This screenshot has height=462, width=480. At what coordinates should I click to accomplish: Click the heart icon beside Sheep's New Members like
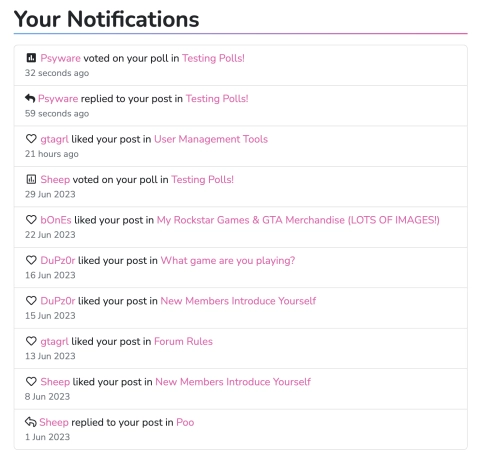coord(31,381)
